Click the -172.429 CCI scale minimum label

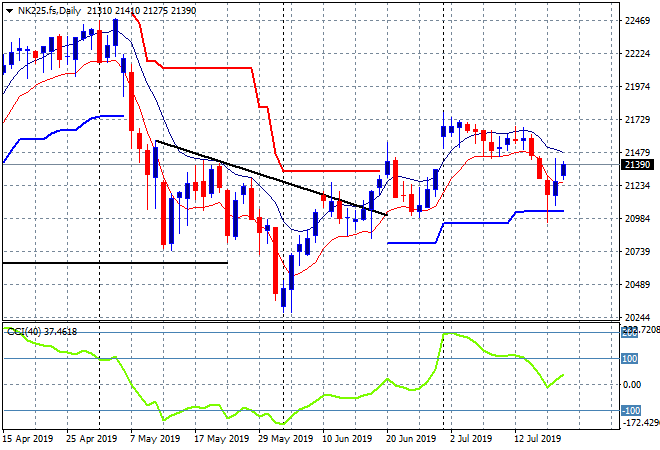click(x=641, y=422)
